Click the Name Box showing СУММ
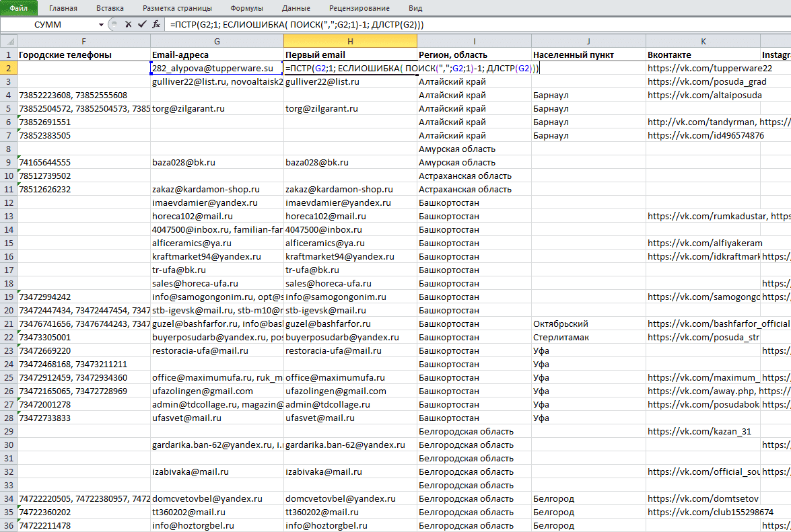This screenshot has height=532, width=791. click(x=48, y=24)
